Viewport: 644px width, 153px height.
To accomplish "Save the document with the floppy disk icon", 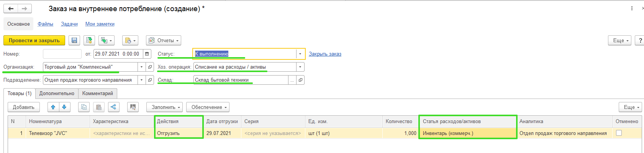I will [x=74, y=40].
